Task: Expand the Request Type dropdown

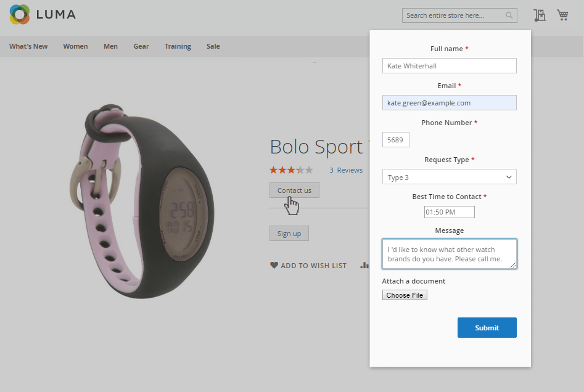Action: pos(449,177)
